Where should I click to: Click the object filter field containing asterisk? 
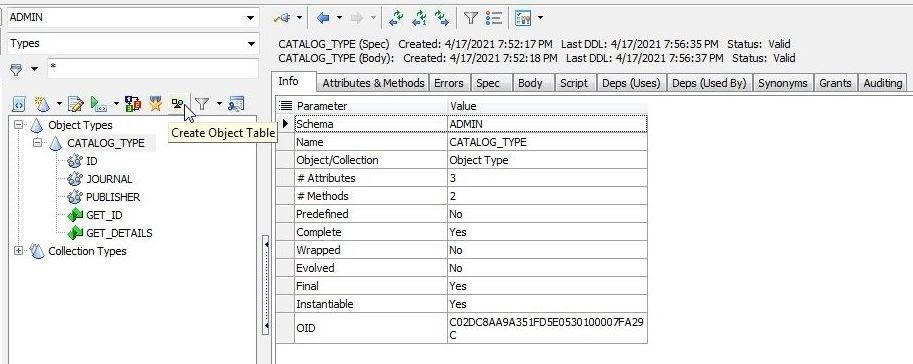coord(152,68)
